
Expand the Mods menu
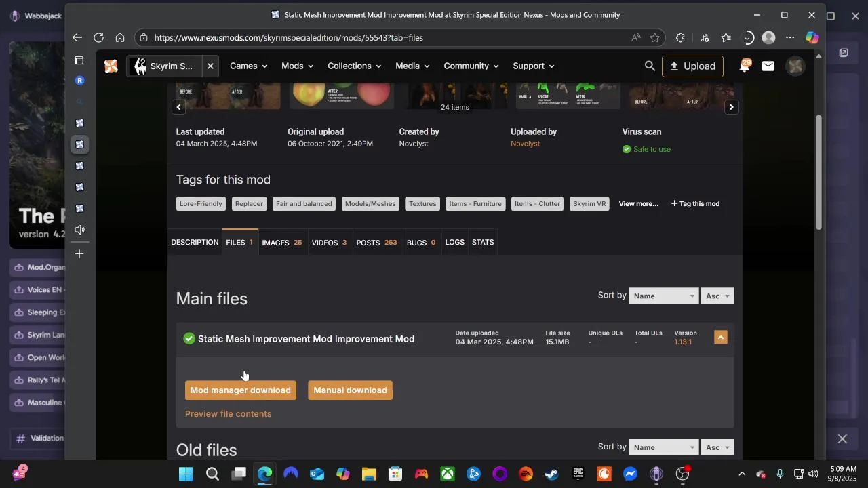297,66
